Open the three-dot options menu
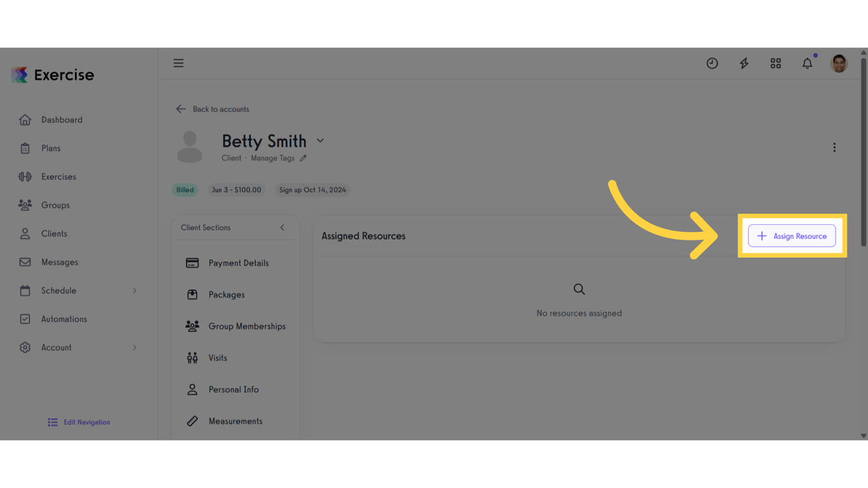Viewport: 868px width, 488px height. pyautogui.click(x=834, y=147)
